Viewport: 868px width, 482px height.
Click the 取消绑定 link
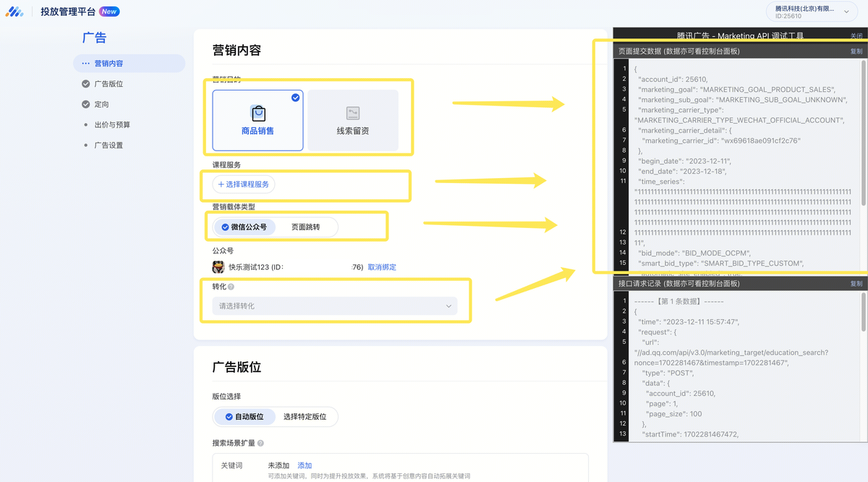point(382,267)
